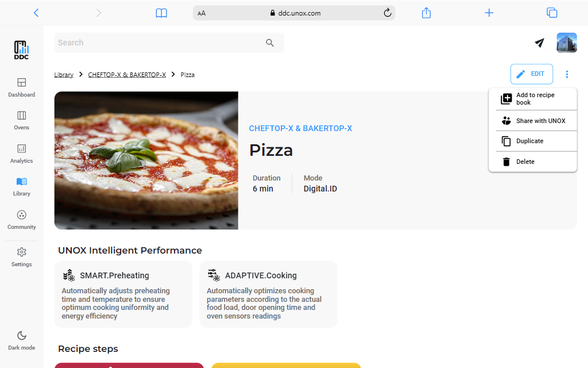
Task: Go to Library breadcrumb link
Action: point(64,75)
